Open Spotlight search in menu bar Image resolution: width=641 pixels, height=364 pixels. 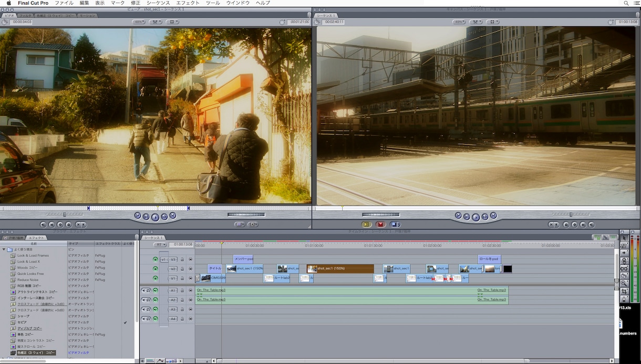627,3
